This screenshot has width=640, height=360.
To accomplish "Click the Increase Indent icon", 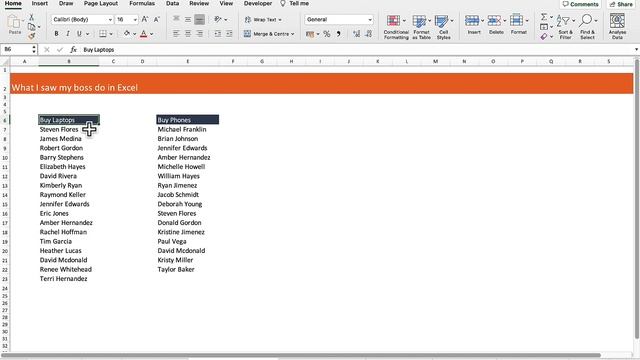I will (229, 33).
